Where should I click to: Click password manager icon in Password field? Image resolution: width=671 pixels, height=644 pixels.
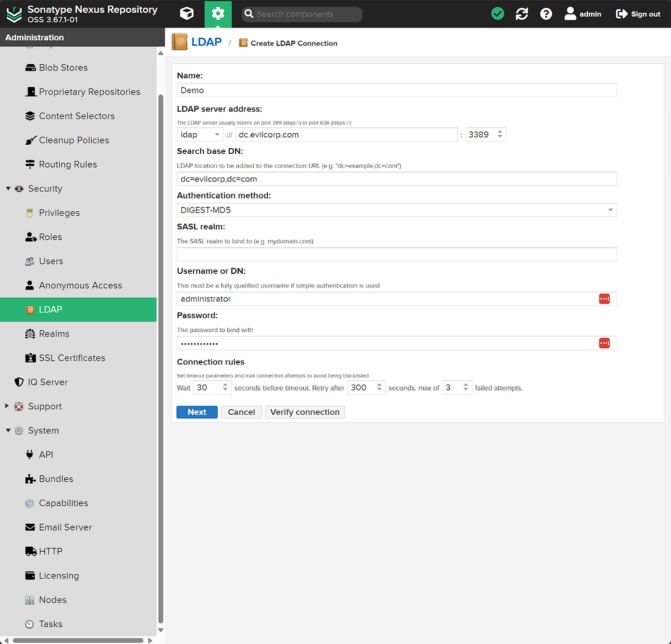point(604,343)
